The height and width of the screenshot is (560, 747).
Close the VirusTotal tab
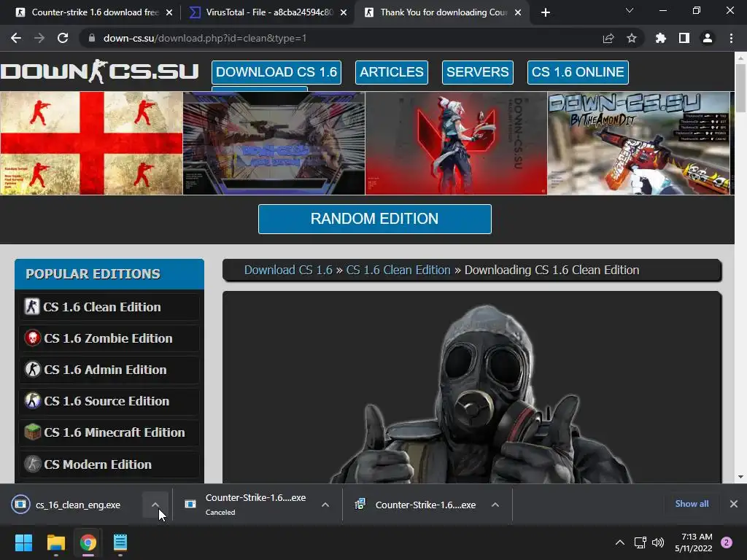(344, 12)
